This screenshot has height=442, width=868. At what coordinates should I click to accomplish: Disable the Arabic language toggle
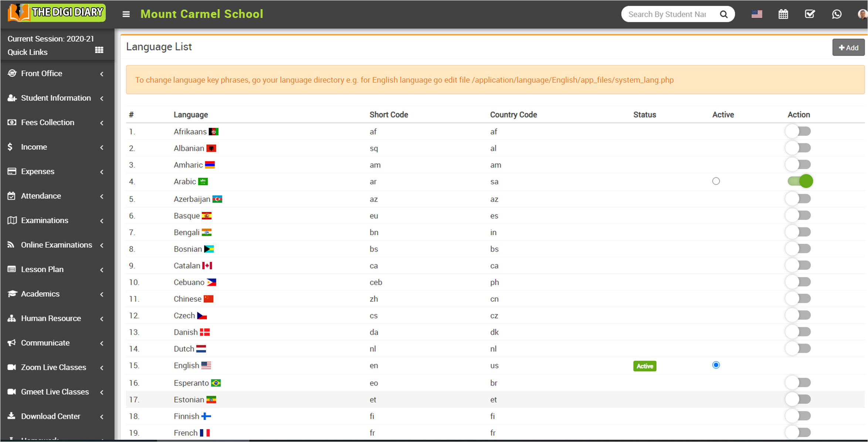tap(800, 181)
